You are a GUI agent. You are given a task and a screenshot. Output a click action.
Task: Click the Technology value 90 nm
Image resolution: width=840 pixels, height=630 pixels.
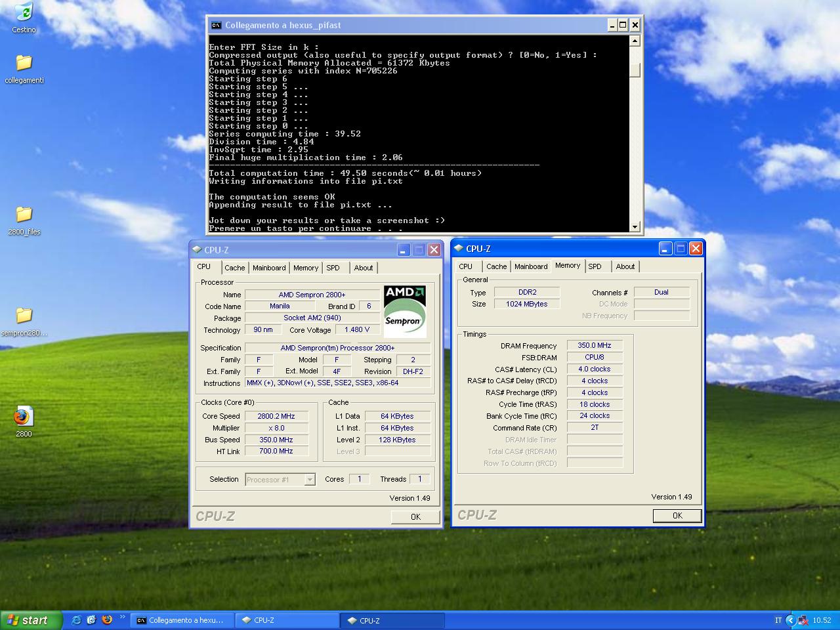pos(263,329)
